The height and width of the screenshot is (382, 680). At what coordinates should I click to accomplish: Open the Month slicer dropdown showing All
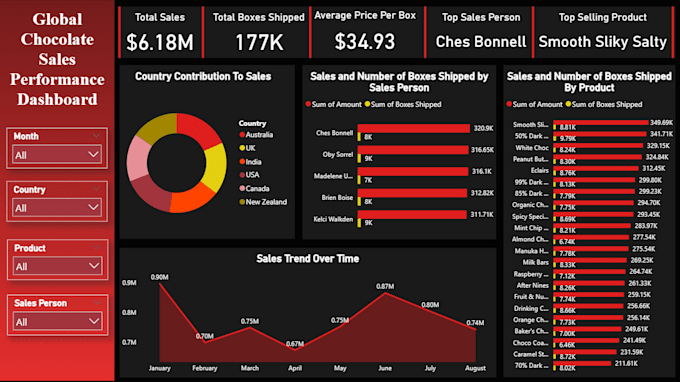click(x=57, y=155)
